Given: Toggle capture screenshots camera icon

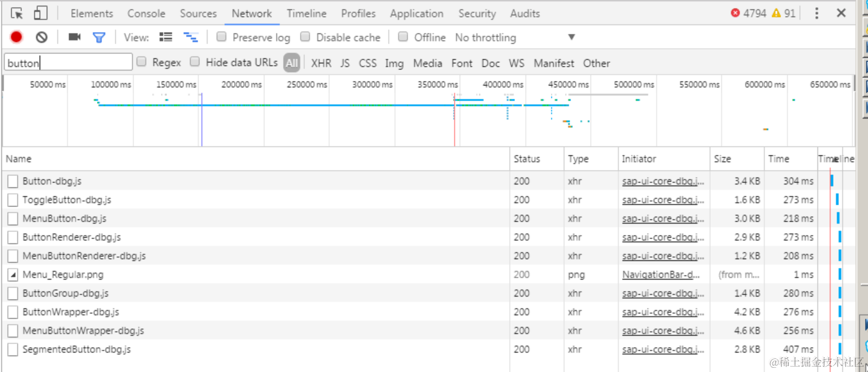Looking at the screenshot, I should [74, 37].
